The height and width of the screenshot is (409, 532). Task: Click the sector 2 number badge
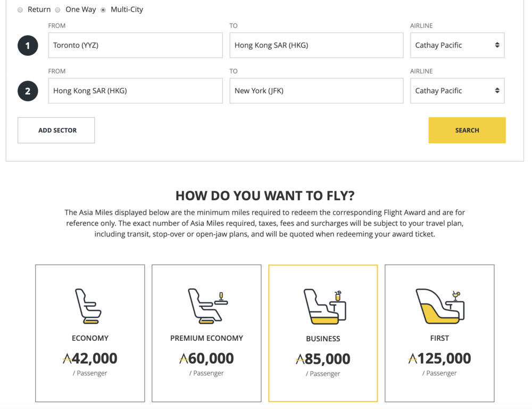point(28,91)
